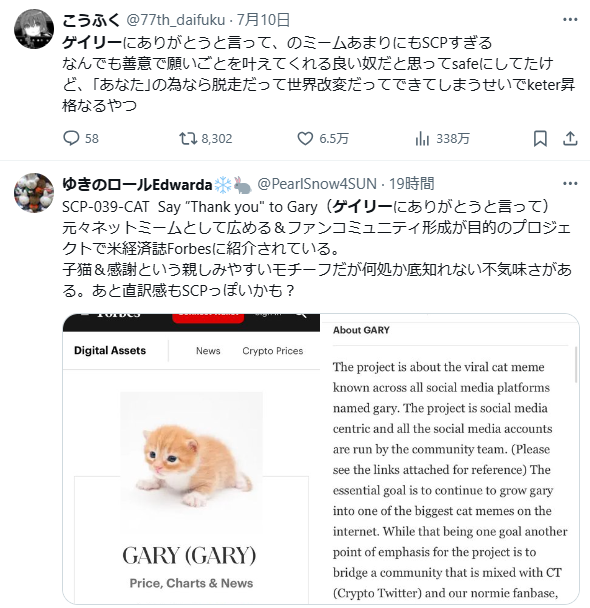Open こうふく's profile avatar
The height and width of the screenshot is (608, 590).
[34, 29]
